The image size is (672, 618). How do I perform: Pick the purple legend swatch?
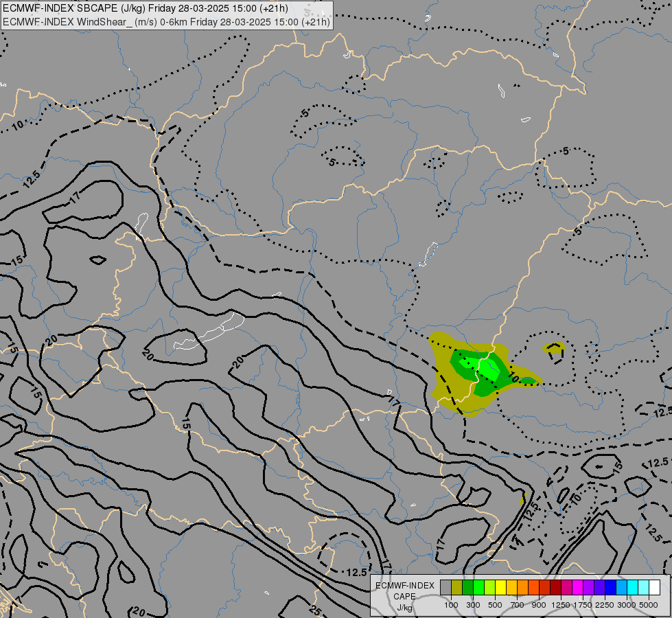pos(589,588)
